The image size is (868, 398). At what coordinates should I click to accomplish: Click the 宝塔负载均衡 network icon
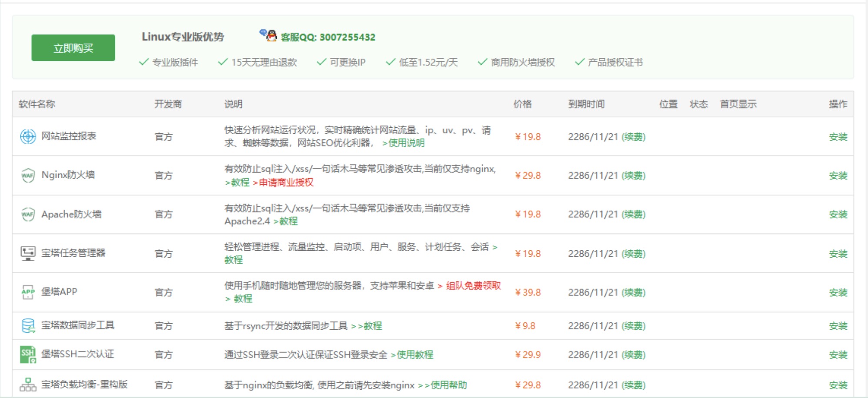(x=28, y=385)
